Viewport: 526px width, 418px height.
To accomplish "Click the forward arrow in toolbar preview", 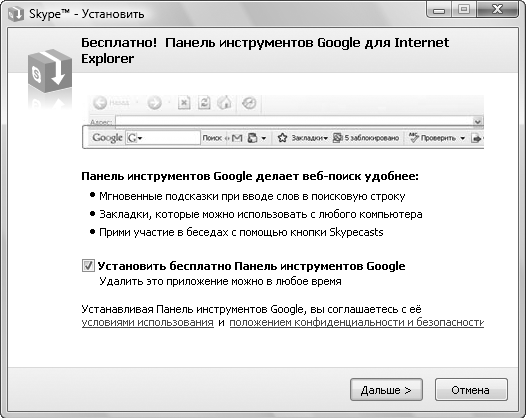I will (155, 103).
